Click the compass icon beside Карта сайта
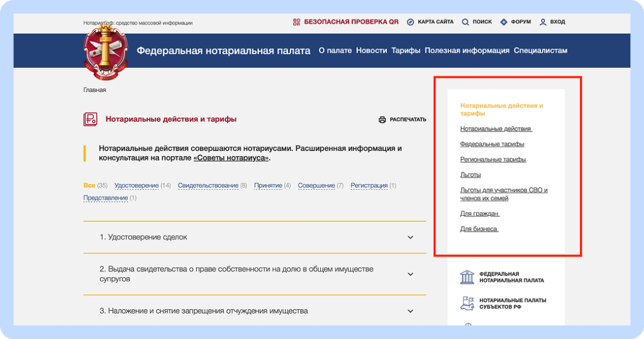Screen dimensions: 644x339 tap(410, 22)
